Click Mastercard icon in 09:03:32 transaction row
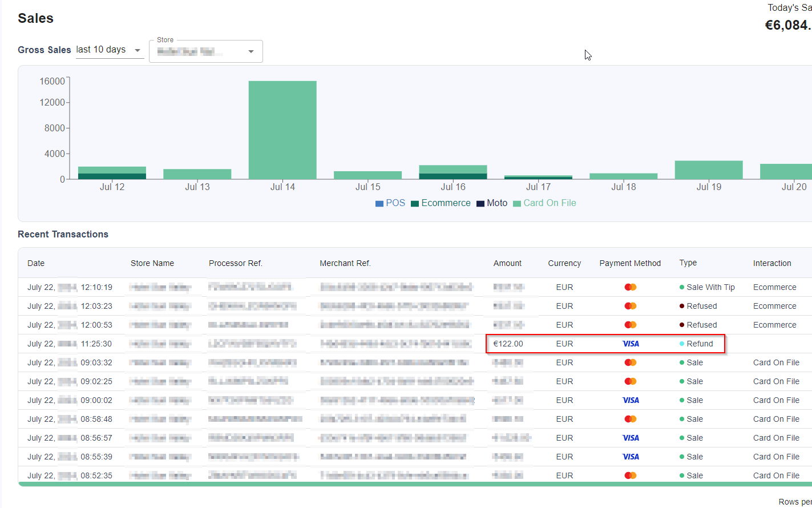The height and width of the screenshot is (508, 812). (631, 362)
